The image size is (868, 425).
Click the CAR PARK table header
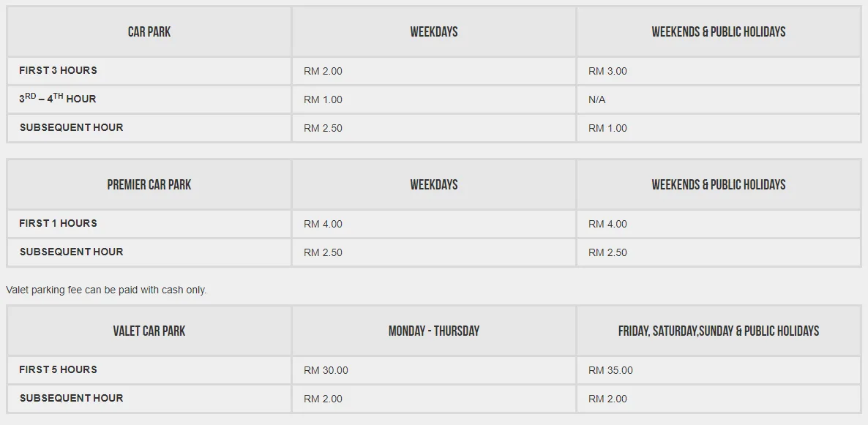149,31
